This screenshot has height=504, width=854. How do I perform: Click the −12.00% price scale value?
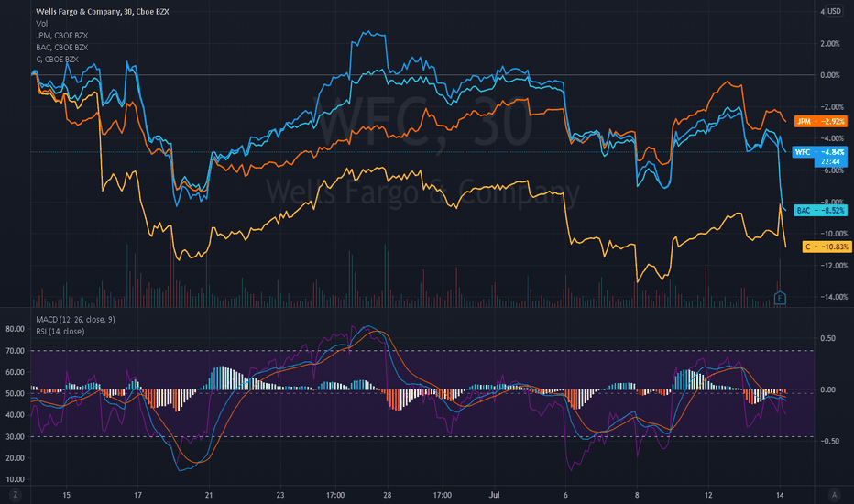(x=832, y=266)
